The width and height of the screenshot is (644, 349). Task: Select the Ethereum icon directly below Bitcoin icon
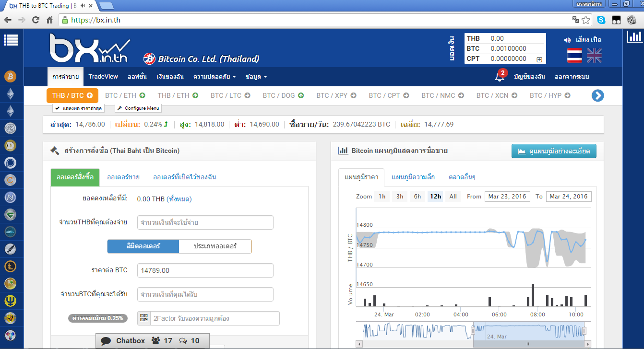tap(10, 94)
